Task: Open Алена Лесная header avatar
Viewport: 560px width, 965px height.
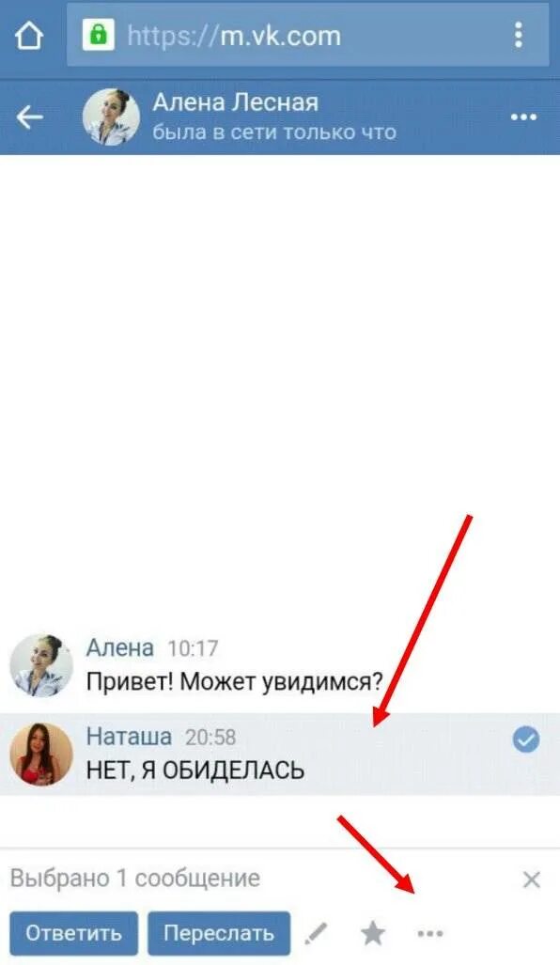Action: tap(112, 117)
